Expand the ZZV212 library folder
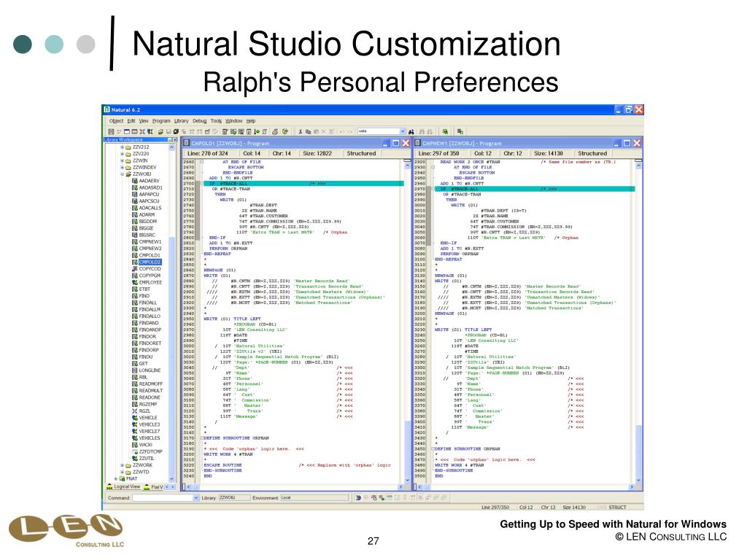 click(122, 147)
